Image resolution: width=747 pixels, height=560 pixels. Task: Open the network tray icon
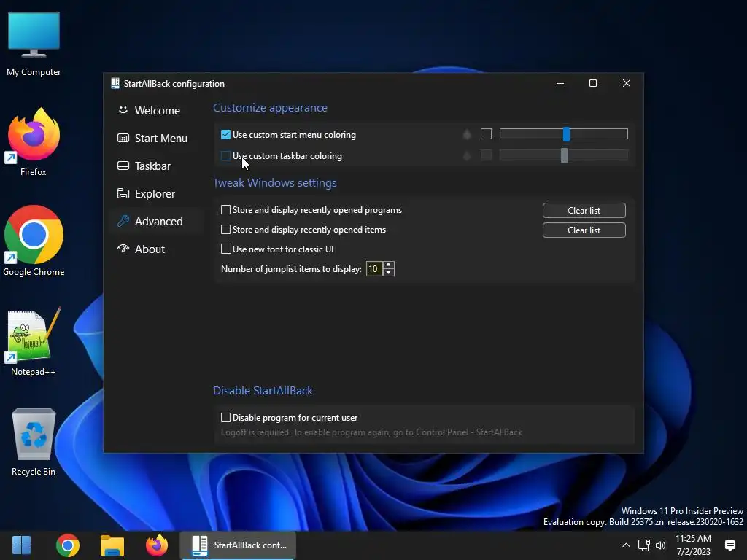[643, 545]
